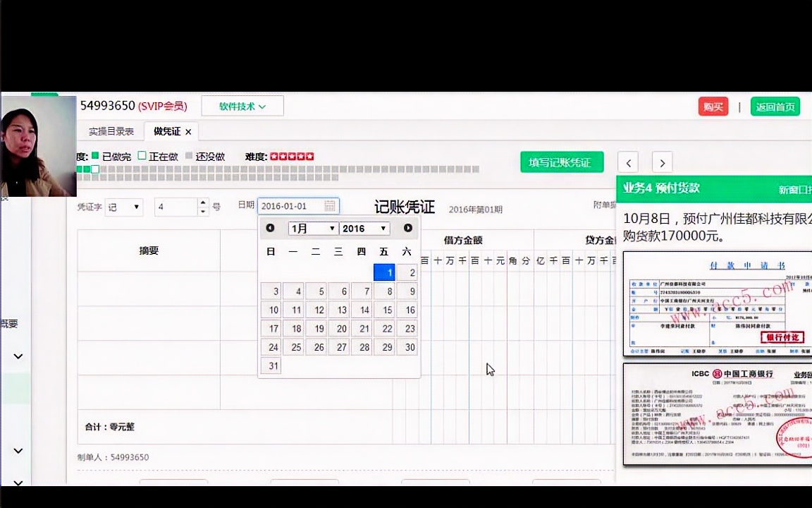Navigate to previous business using left arrow button

(628, 163)
